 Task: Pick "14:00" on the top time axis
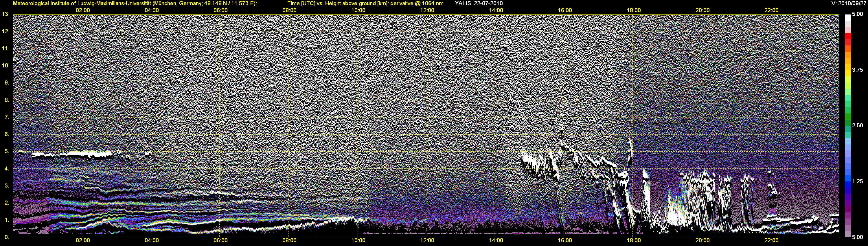496,10
